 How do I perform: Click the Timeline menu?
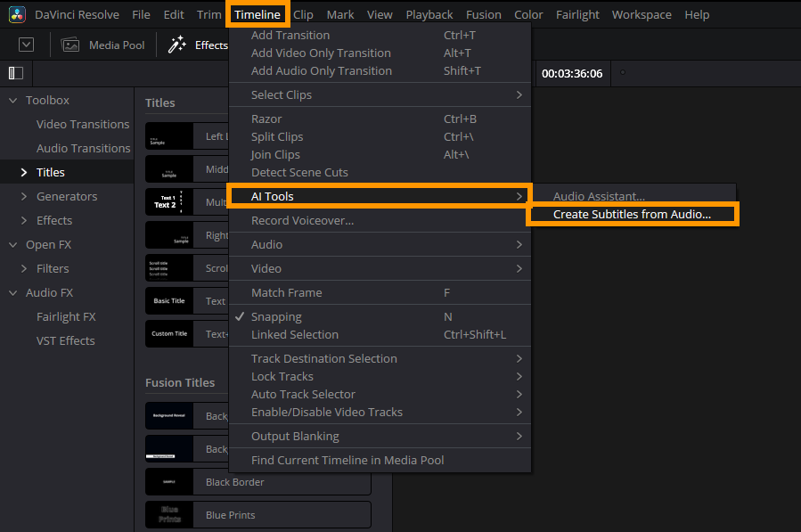pos(257,15)
